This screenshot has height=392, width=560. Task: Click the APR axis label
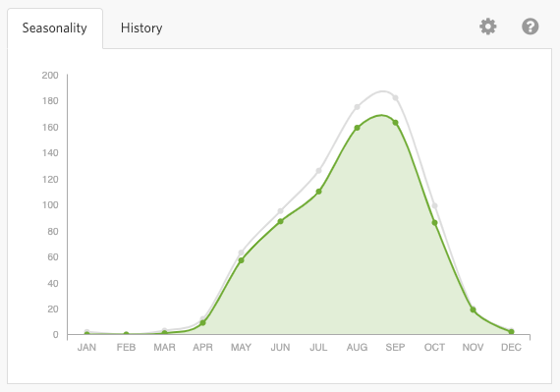[x=202, y=347]
